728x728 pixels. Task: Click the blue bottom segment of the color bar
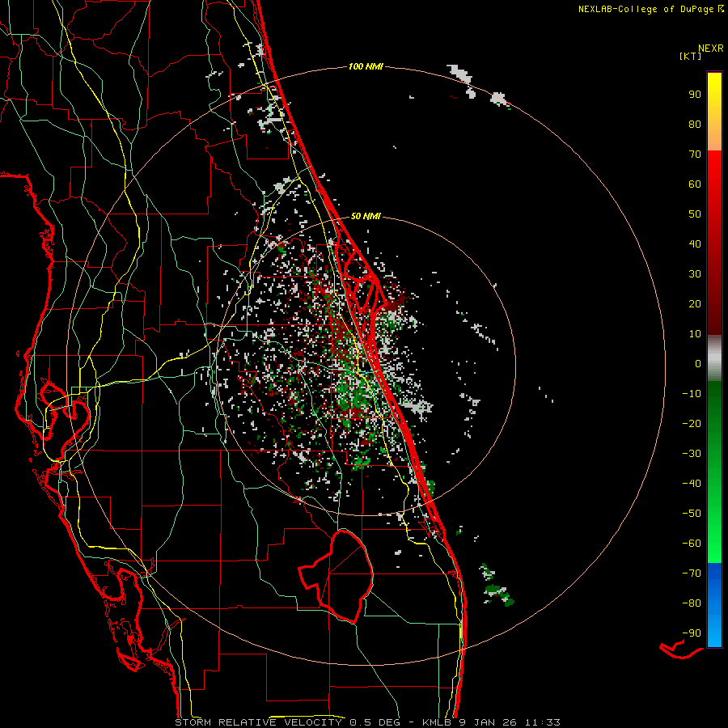[x=714, y=605]
